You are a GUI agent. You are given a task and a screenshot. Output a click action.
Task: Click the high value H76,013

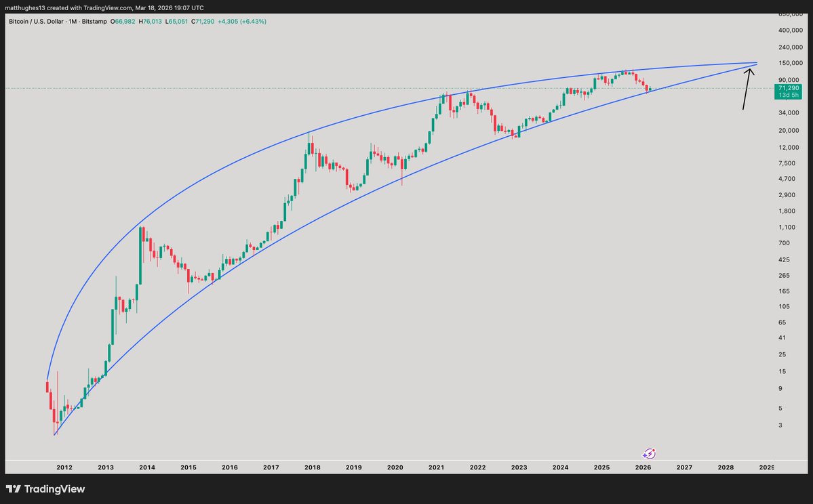point(151,21)
